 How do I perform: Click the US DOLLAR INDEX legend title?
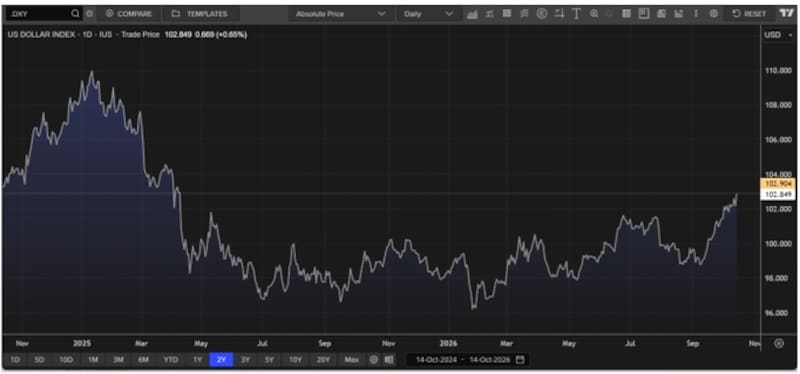click(41, 35)
